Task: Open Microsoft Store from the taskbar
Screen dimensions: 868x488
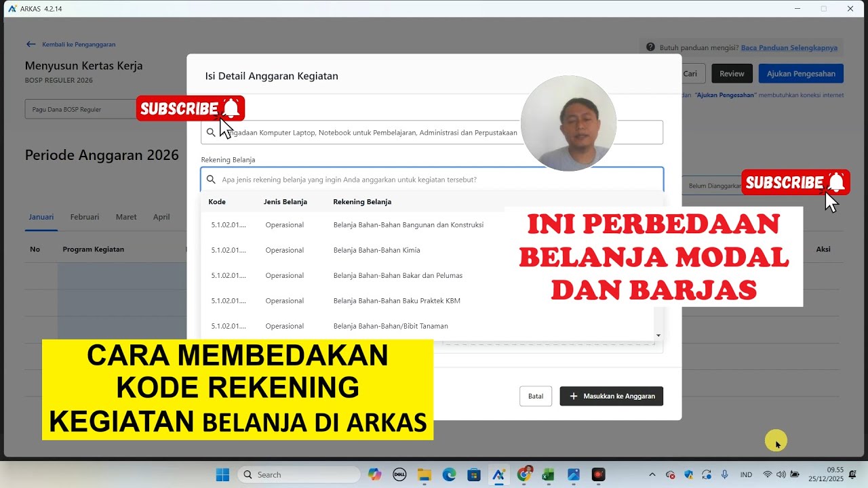Action: (474, 474)
